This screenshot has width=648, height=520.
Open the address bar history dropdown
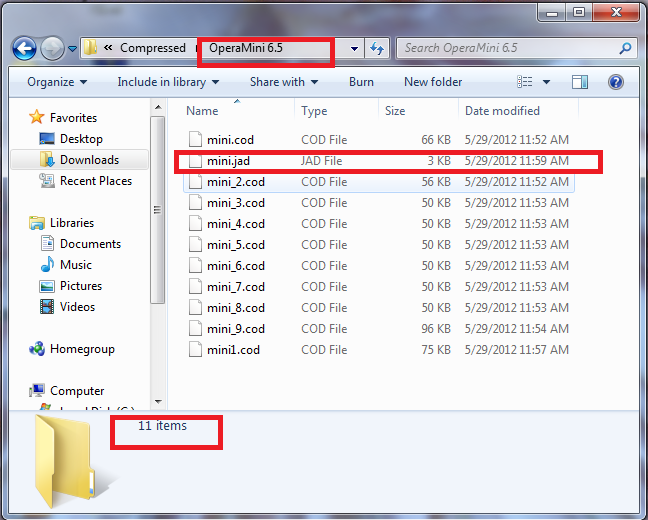354,48
